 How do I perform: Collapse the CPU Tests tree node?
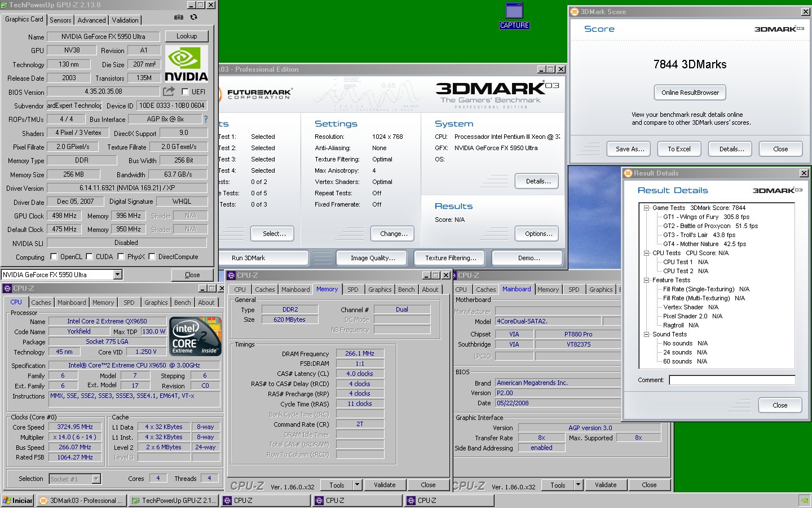pos(646,253)
